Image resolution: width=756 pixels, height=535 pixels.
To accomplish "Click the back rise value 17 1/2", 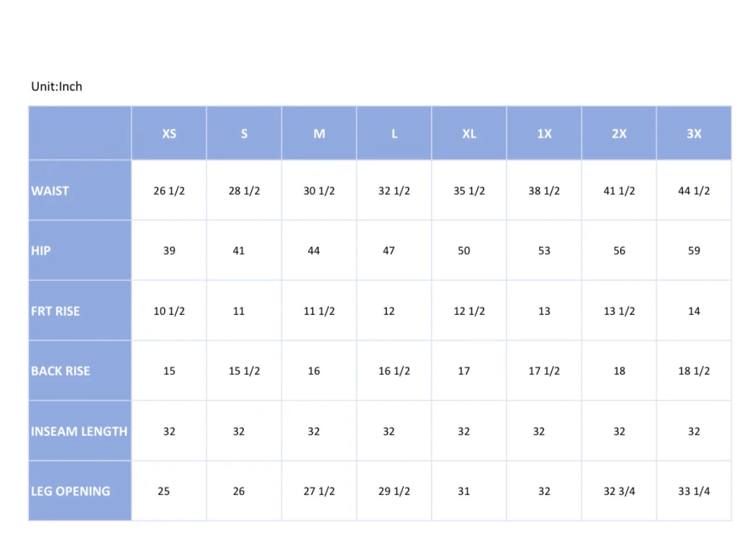I will point(544,371).
